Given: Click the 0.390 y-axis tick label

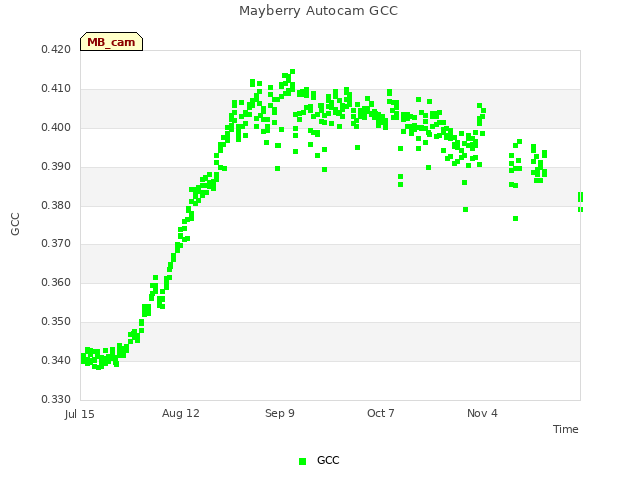Looking at the screenshot, I should pyautogui.click(x=56, y=167).
